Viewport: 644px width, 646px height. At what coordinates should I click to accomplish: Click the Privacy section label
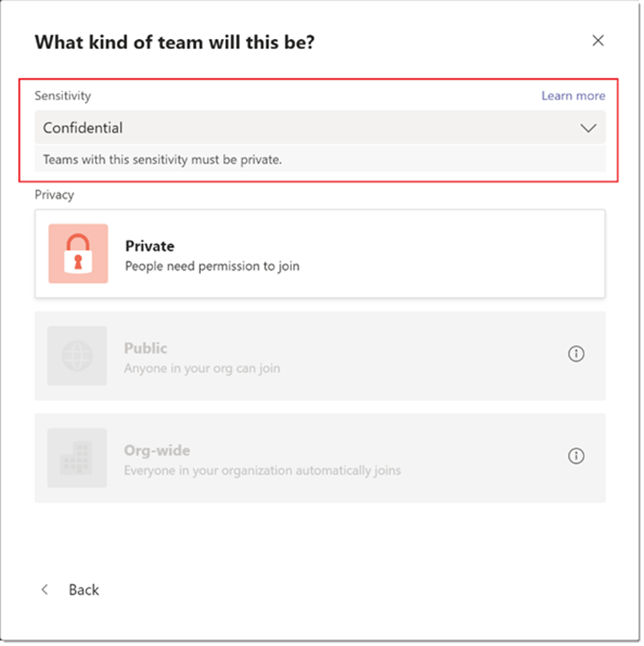pyautogui.click(x=54, y=196)
